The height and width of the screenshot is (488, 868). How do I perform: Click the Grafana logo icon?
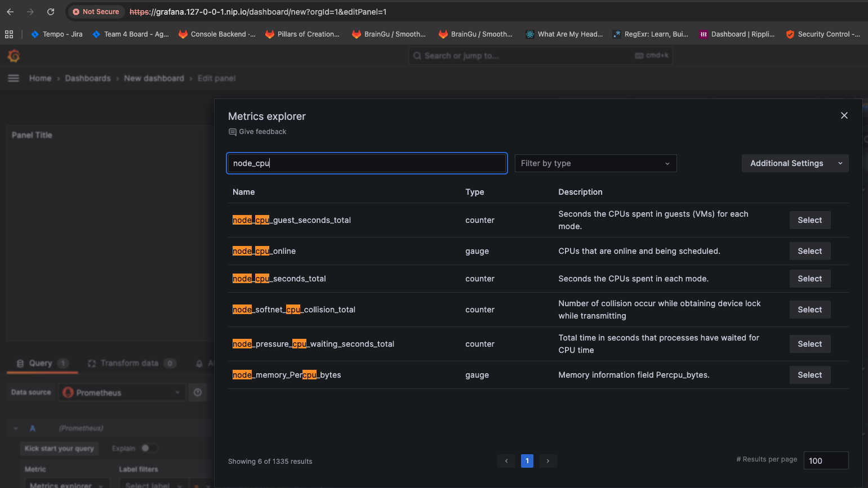point(14,56)
